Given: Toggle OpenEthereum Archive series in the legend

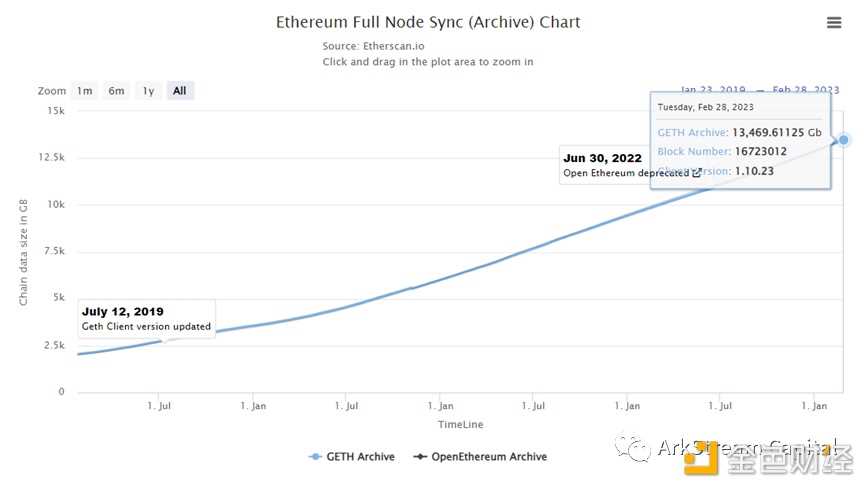Looking at the screenshot, I should coord(480,457).
